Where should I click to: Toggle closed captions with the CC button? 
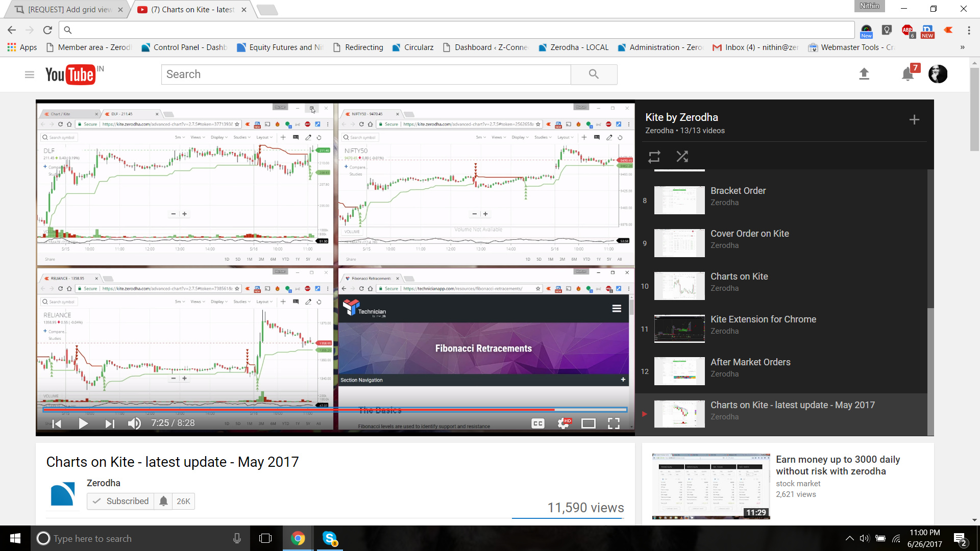coord(536,423)
